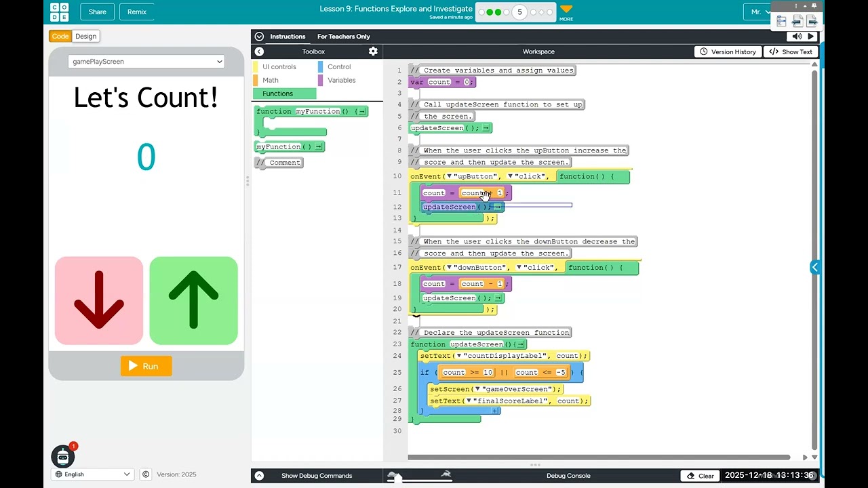
Task: Open the first green completed level bubble
Action: [x=490, y=12]
